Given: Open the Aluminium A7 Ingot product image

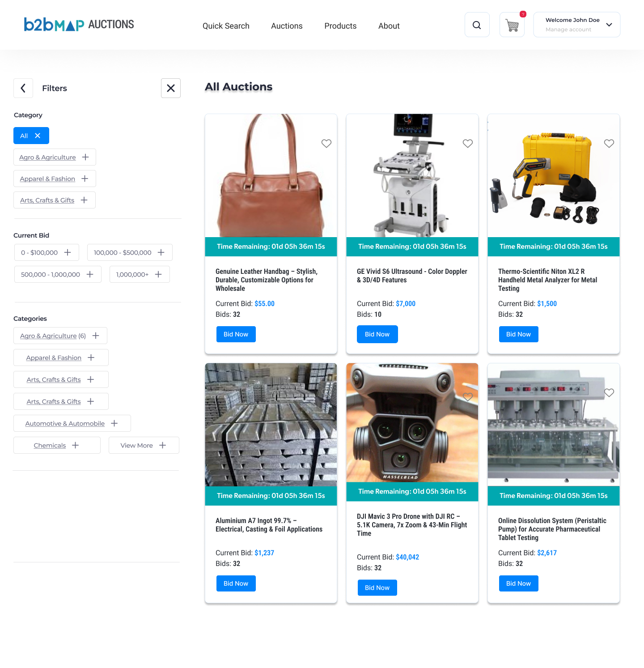Looking at the screenshot, I should (271, 425).
